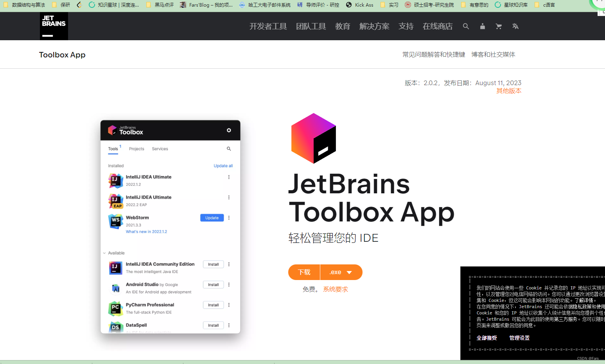Click the WebStorm WS icon
605x364 pixels.
(x=115, y=221)
